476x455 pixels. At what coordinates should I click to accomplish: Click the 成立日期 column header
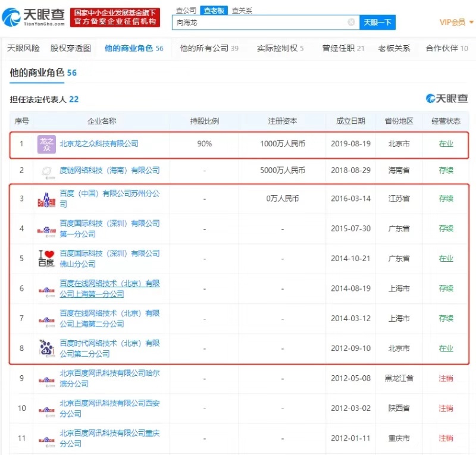[350, 121]
